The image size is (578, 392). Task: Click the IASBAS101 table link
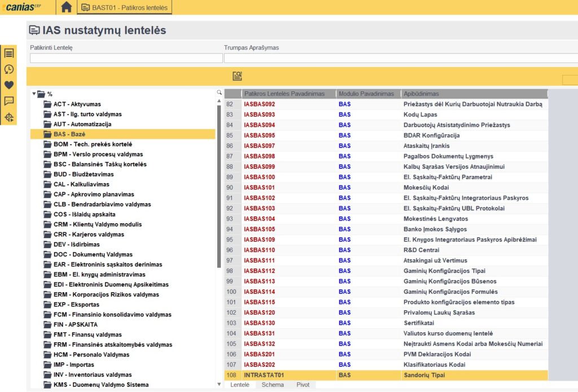pyautogui.click(x=260, y=187)
